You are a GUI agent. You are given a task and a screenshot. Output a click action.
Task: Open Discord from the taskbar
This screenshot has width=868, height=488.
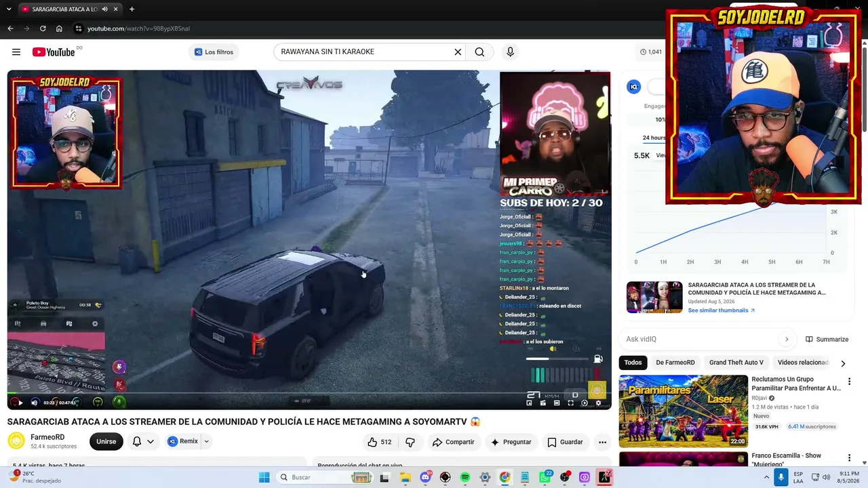tap(425, 478)
